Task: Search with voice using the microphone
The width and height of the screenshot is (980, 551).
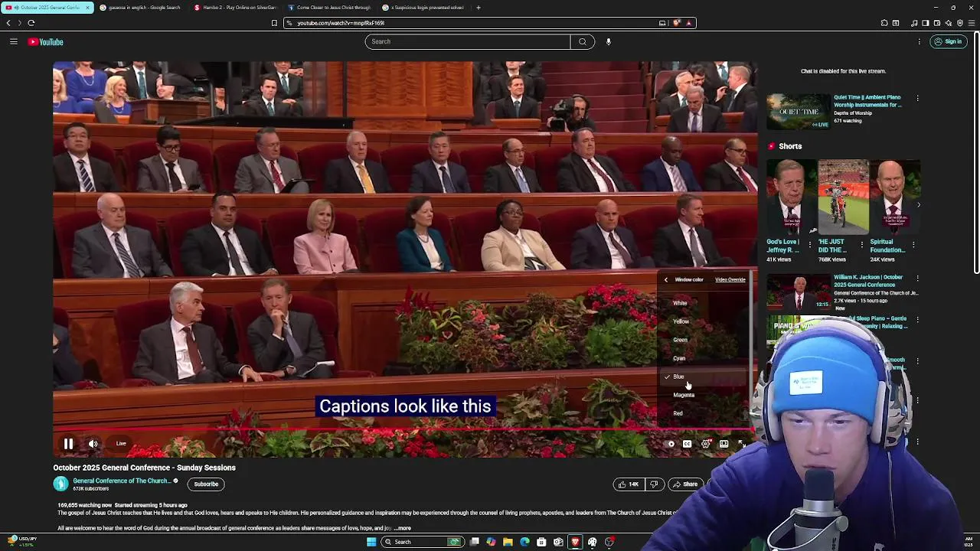Action: click(609, 41)
